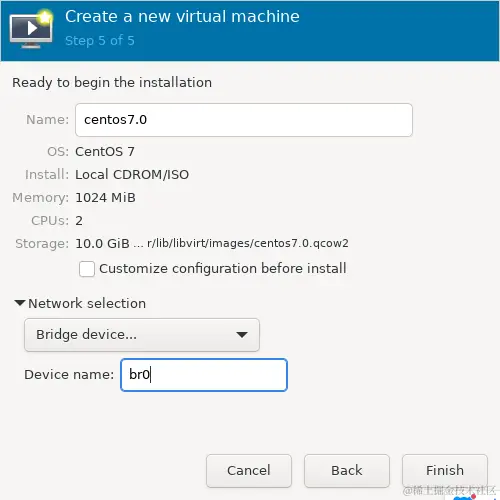Click the Name field containing centos7.0
Image resolution: width=500 pixels, height=500 pixels.
pyautogui.click(x=244, y=120)
